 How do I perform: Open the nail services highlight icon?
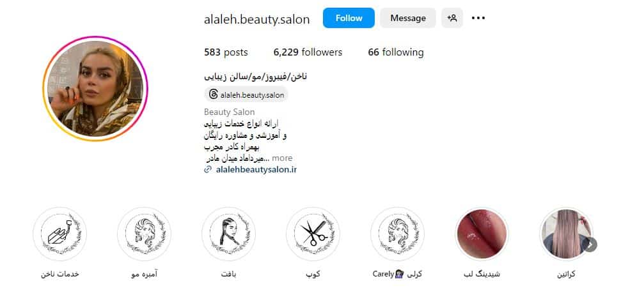(60, 234)
